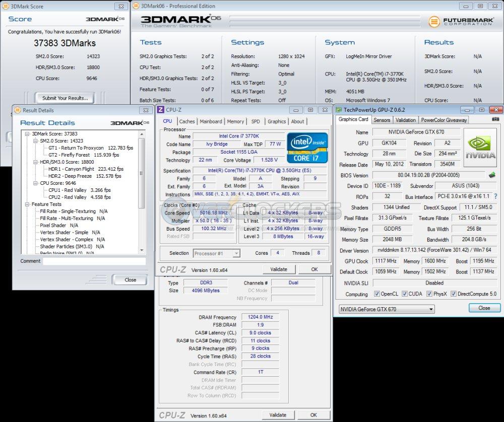Select HDR2 - Deep Freeze row
The width and height of the screenshot is (504, 422).
pyautogui.click(x=85, y=176)
